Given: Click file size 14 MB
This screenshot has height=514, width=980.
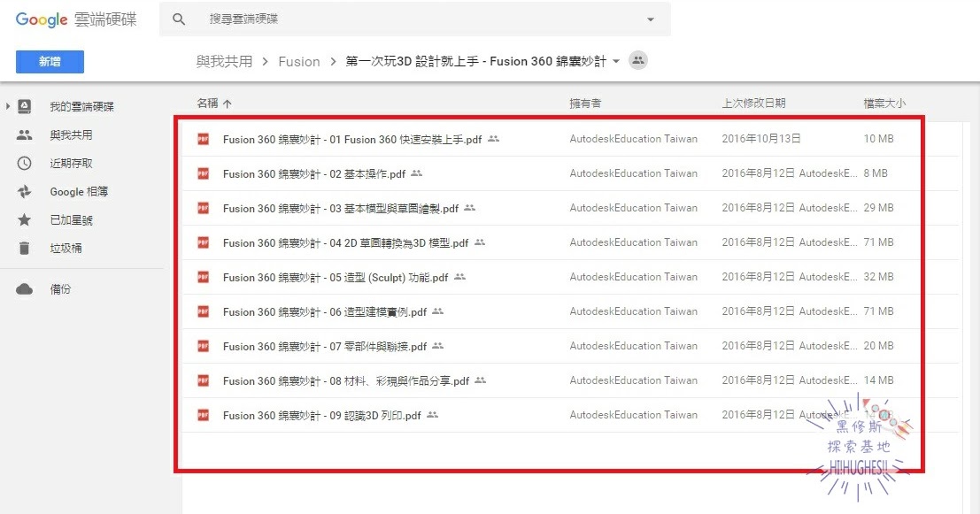Looking at the screenshot, I should pos(878,380).
